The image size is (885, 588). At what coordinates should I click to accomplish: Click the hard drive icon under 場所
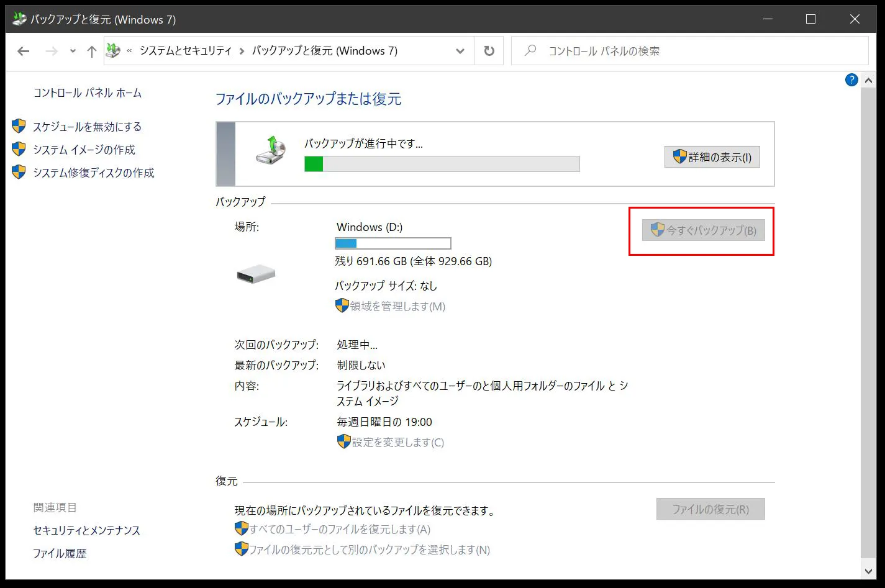point(256,274)
